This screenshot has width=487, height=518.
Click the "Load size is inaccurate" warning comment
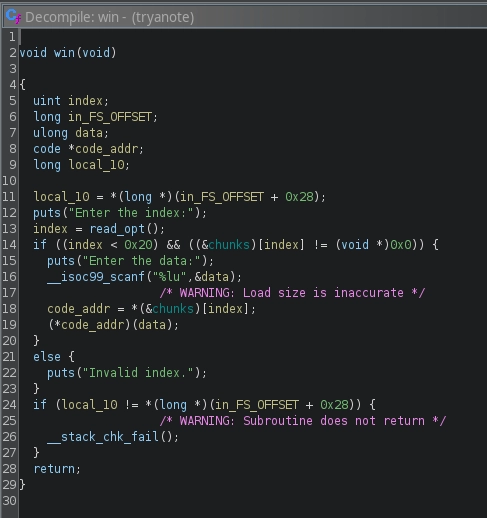(x=292, y=293)
